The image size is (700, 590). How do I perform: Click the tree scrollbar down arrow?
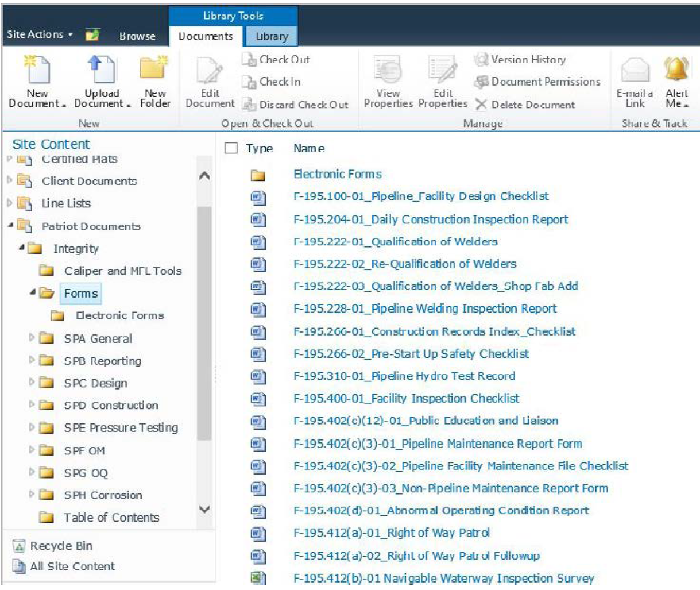204,509
